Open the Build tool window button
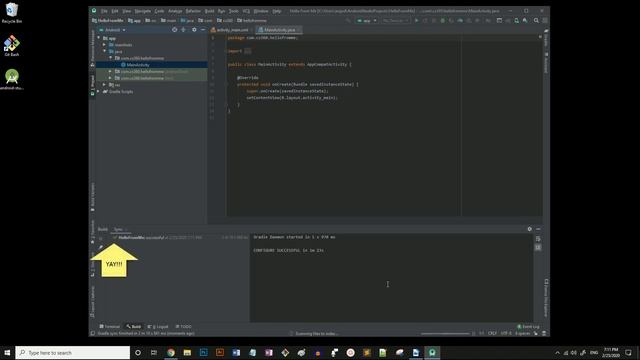The image size is (640, 360). pos(133,327)
